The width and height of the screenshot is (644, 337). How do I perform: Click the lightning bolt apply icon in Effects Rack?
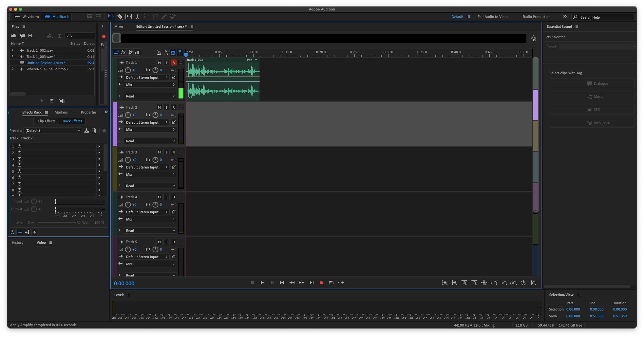pyautogui.click(x=35, y=232)
